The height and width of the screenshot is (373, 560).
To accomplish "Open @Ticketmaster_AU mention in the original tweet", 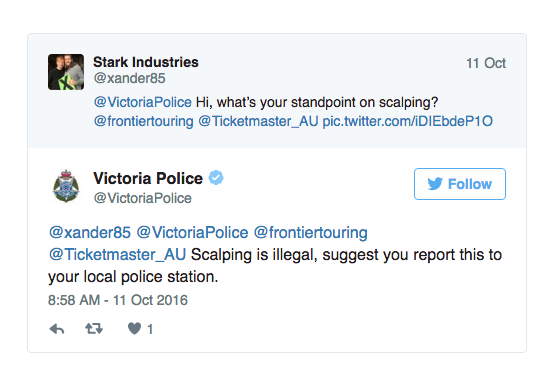I will tap(258, 121).
